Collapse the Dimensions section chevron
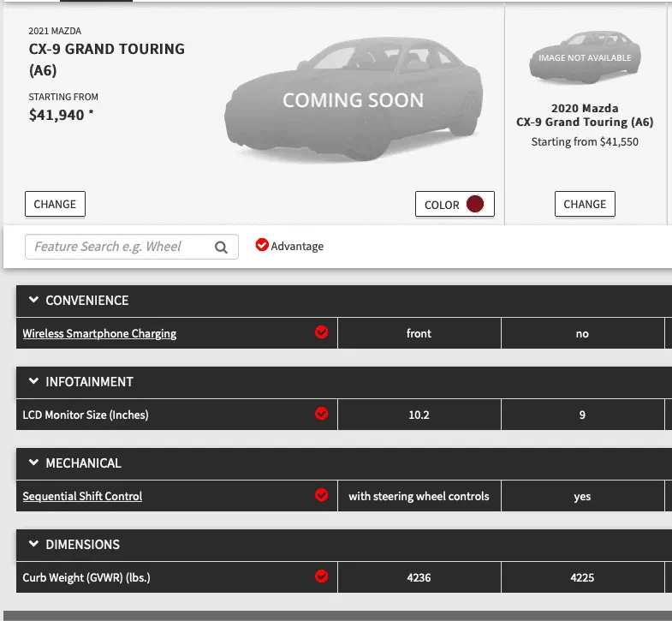Screen dimensions: 672x621 pyautogui.click(x=33, y=544)
